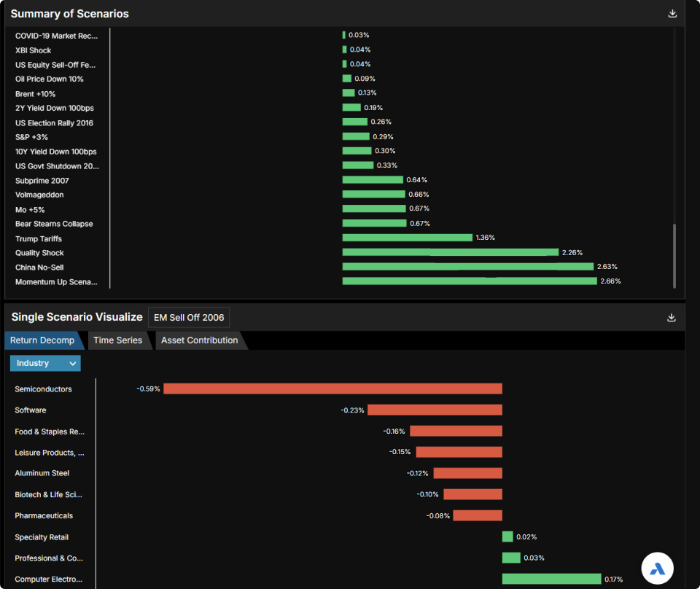Click the Professional & Co... industry label
Image resolution: width=700 pixels, height=589 pixels.
pos(49,558)
